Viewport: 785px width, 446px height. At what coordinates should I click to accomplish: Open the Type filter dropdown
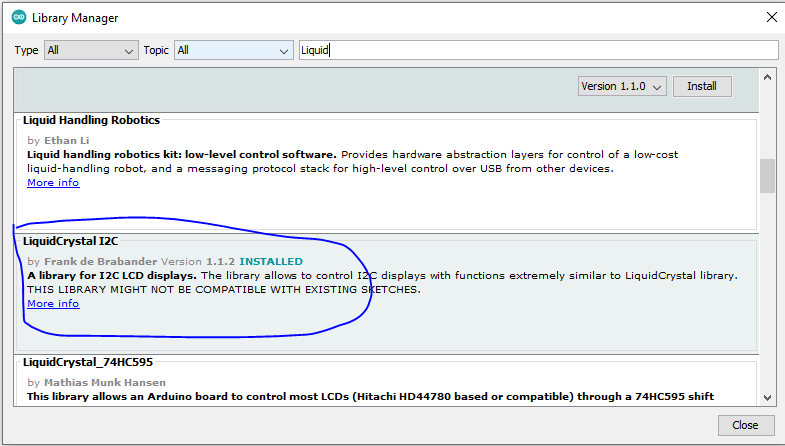coord(91,51)
